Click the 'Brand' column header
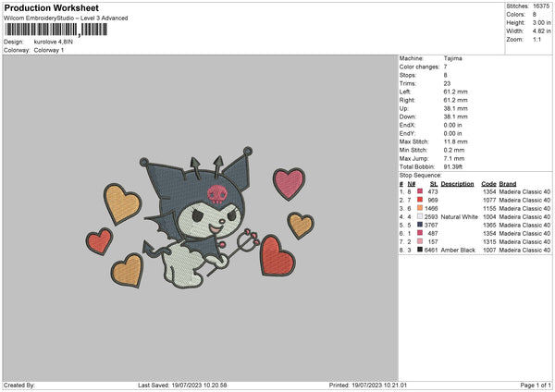 click(x=508, y=184)
